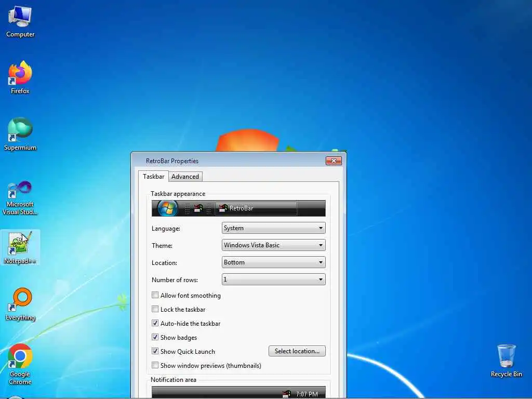
Task: Click the RetroBar Properties title bar text
Action: 172,161
